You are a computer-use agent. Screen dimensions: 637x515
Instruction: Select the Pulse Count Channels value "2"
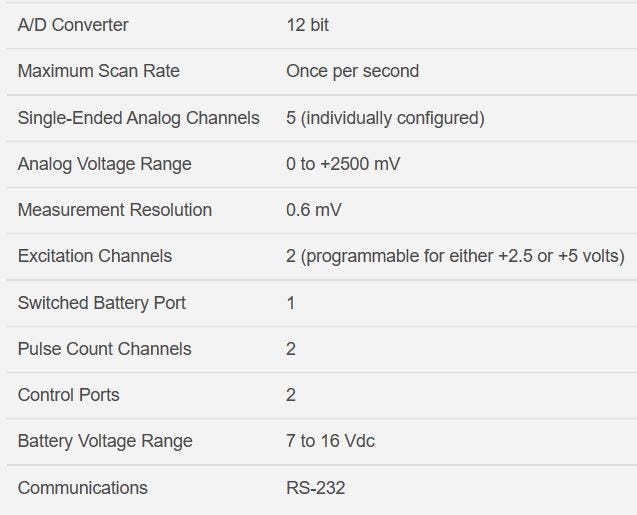point(291,349)
